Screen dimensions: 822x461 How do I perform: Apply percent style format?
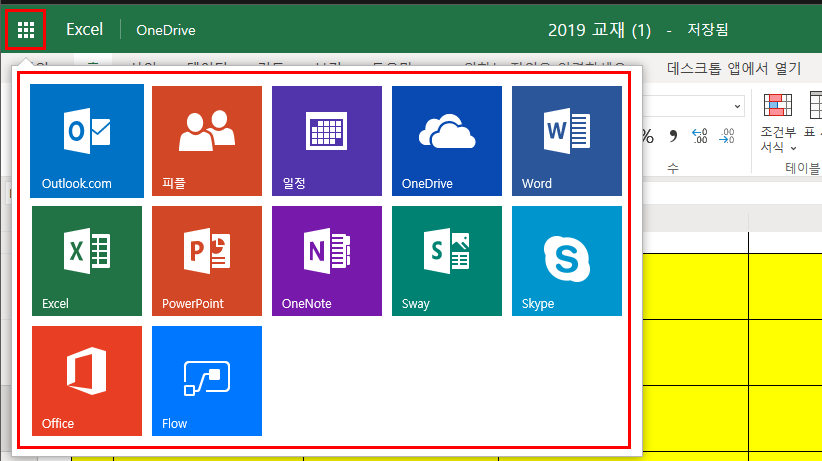pos(648,137)
